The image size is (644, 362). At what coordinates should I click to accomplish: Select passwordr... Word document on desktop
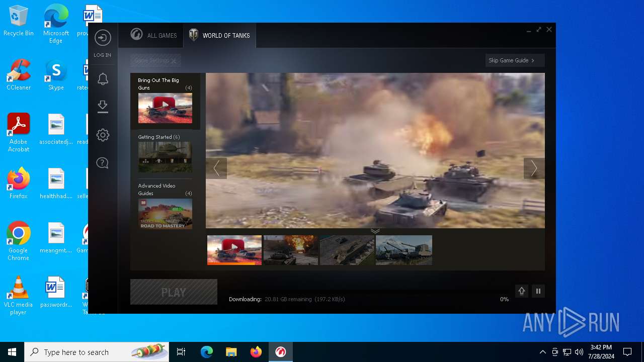coord(56,292)
